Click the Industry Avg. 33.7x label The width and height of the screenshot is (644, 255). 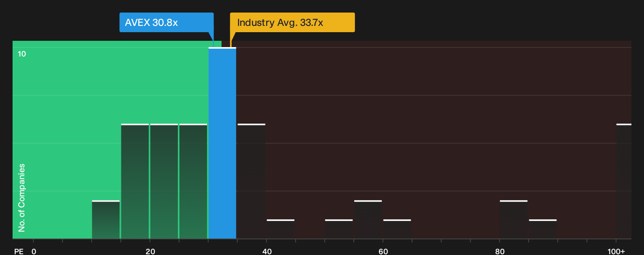(x=292, y=22)
